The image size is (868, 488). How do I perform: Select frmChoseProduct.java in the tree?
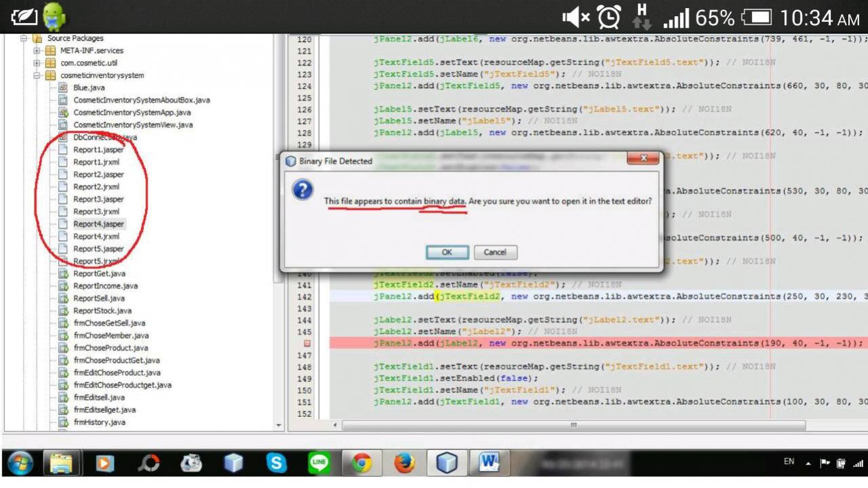(111, 348)
